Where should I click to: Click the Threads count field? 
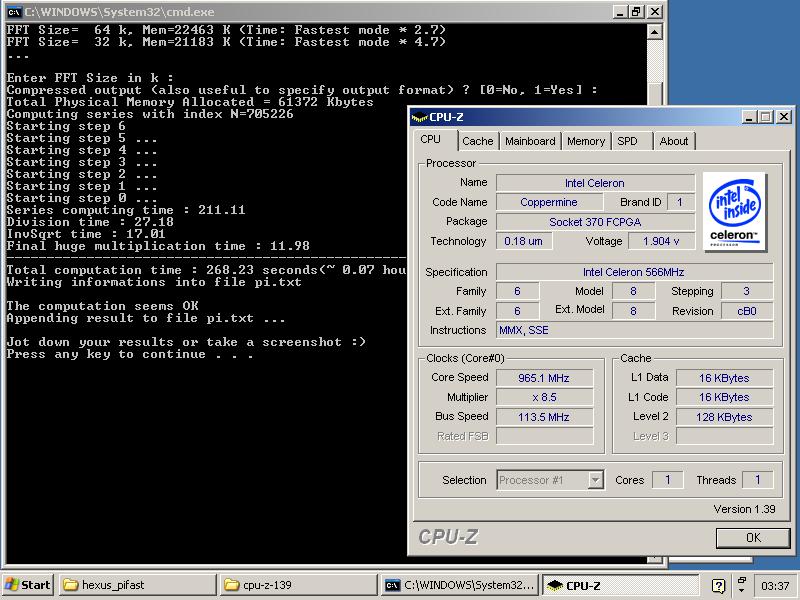758,480
